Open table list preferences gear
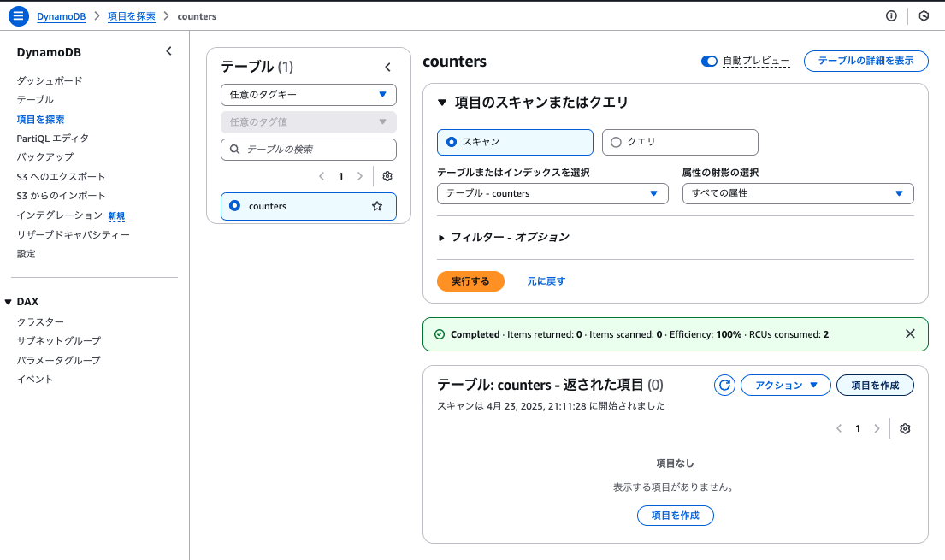The width and height of the screenshot is (945, 560). tap(387, 176)
